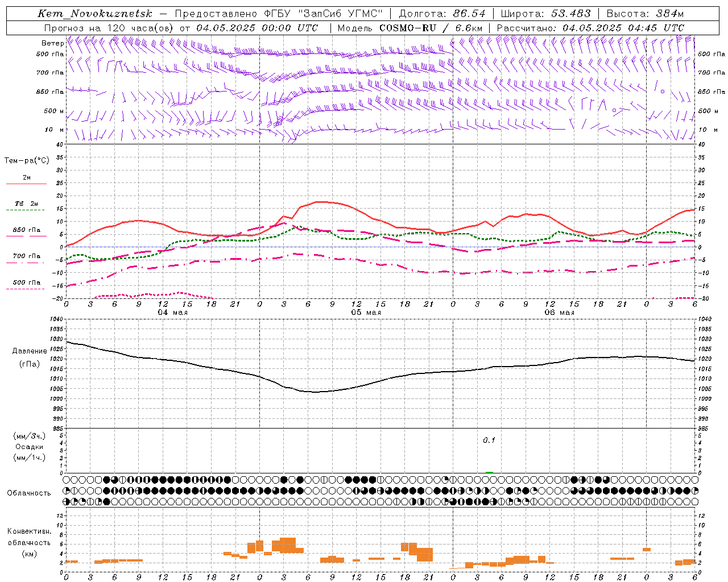Click the '2м' temperature legend entry
This screenshot has height=582, width=728.
click(x=27, y=177)
